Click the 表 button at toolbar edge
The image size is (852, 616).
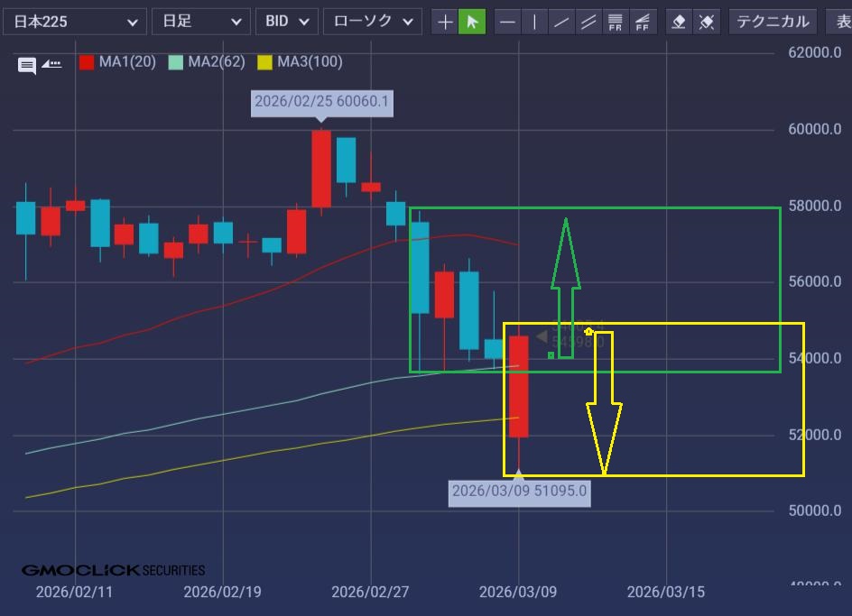click(840, 22)
